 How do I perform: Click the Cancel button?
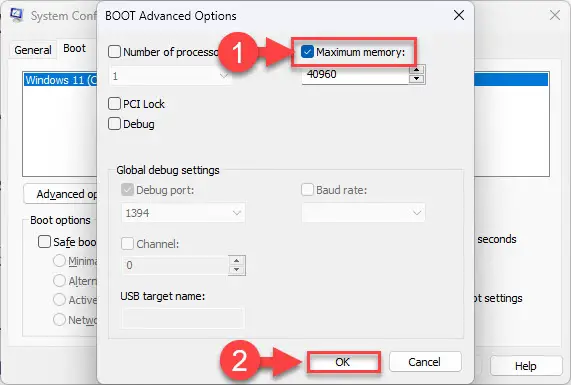click(424, 362)
